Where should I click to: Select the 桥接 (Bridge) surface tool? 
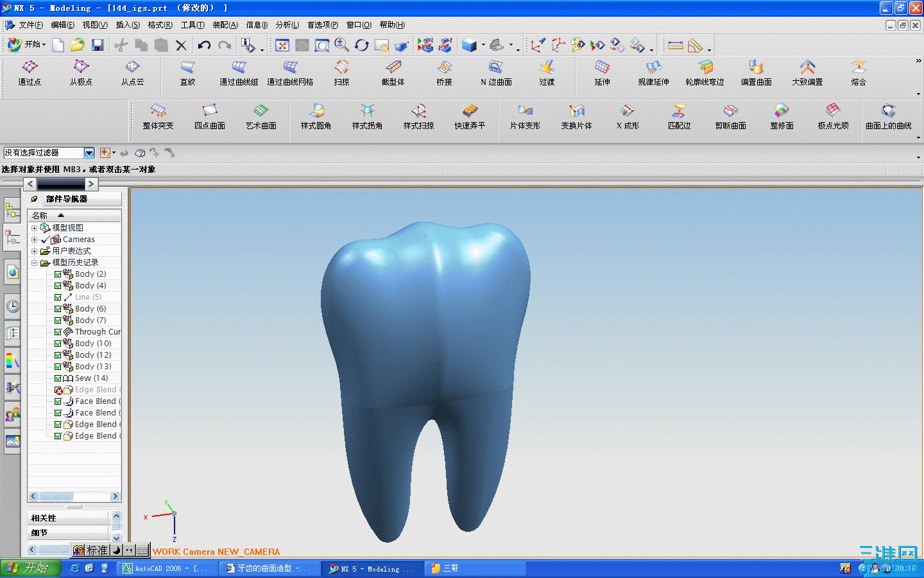(x=444, y=73)
